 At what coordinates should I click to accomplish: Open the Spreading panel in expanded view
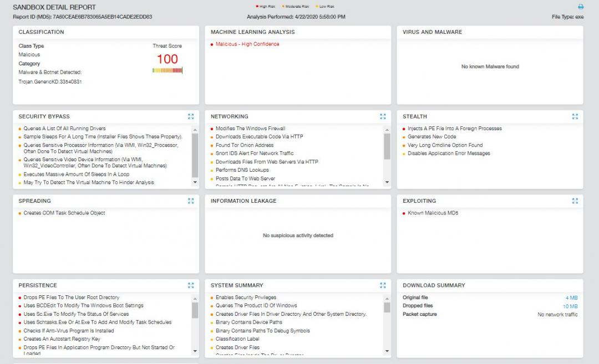[x=191, y=201]
